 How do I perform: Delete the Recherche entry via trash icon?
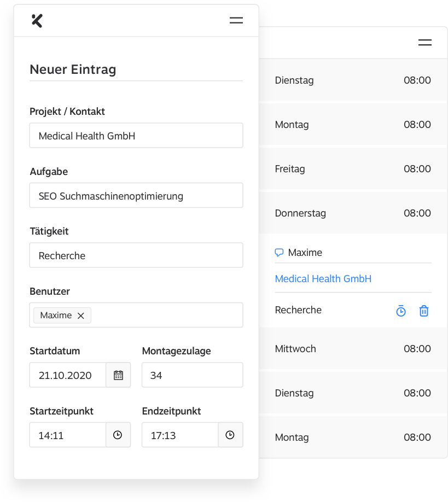(424, 311)
